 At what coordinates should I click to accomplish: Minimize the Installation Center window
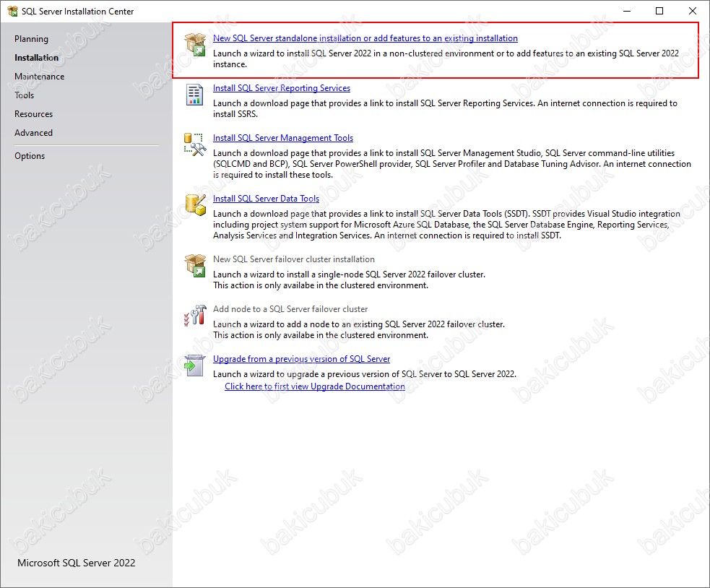[627, 11]
